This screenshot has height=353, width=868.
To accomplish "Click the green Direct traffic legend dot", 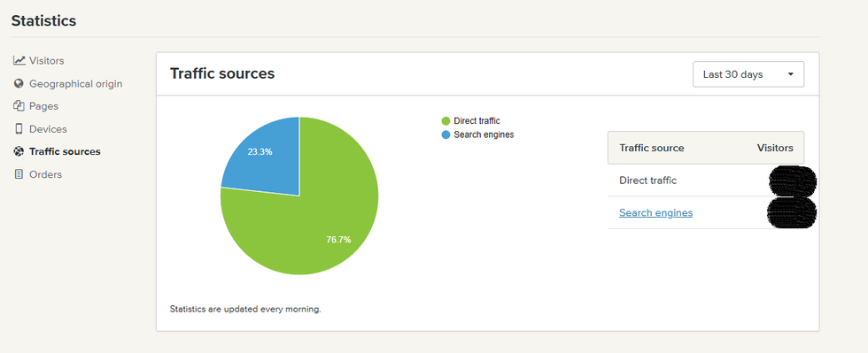I will pyautogui.click(x=446, y=121).
